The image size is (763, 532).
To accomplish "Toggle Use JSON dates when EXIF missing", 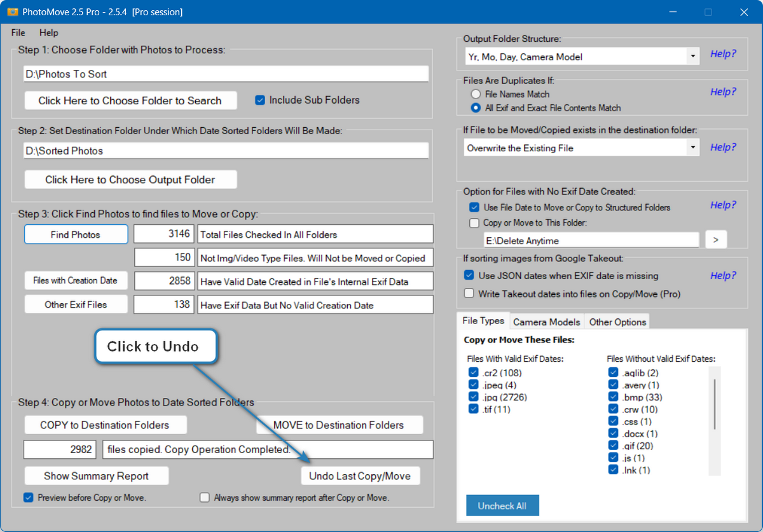I will 469,276.
